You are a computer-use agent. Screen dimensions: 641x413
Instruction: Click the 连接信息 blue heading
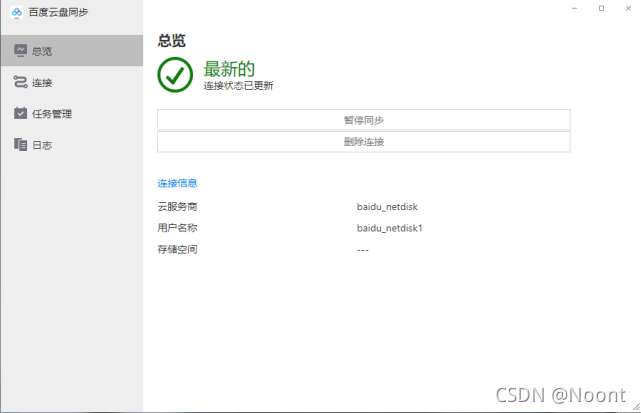[177, 183]
